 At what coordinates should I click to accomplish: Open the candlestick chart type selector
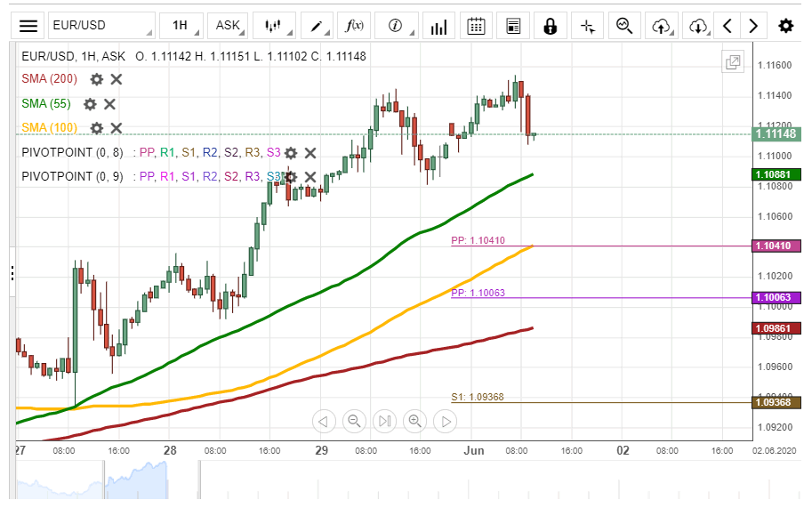[x=273, y=26]
